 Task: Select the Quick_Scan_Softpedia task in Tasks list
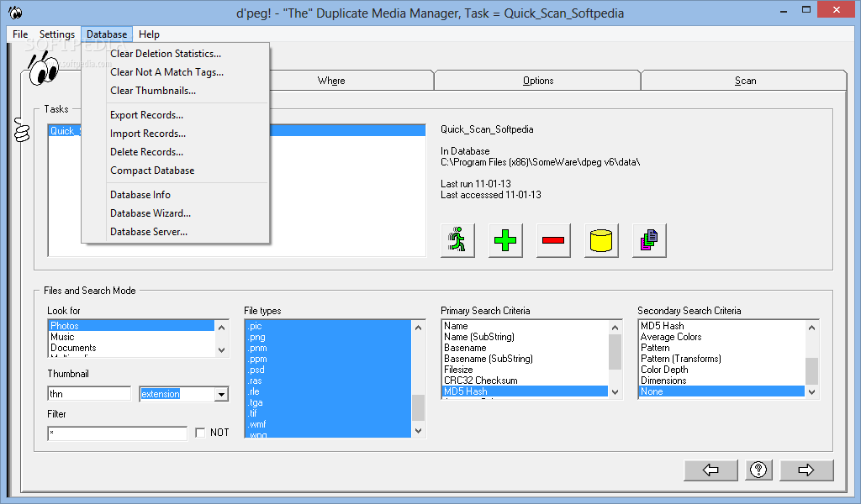coord(347,130)
